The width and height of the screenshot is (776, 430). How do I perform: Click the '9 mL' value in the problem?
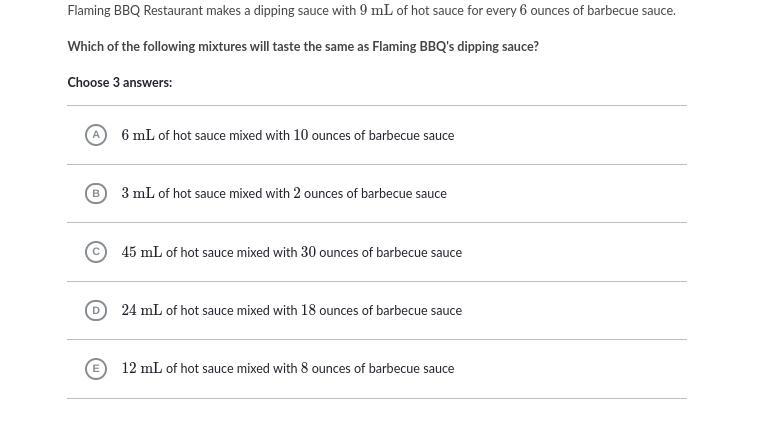coord(376,11)
